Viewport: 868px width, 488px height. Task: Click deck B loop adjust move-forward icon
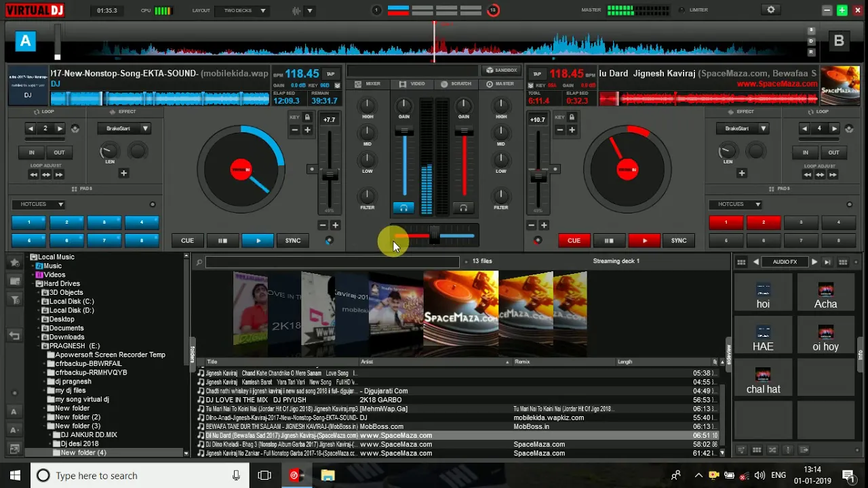click(x=833, y=175)
